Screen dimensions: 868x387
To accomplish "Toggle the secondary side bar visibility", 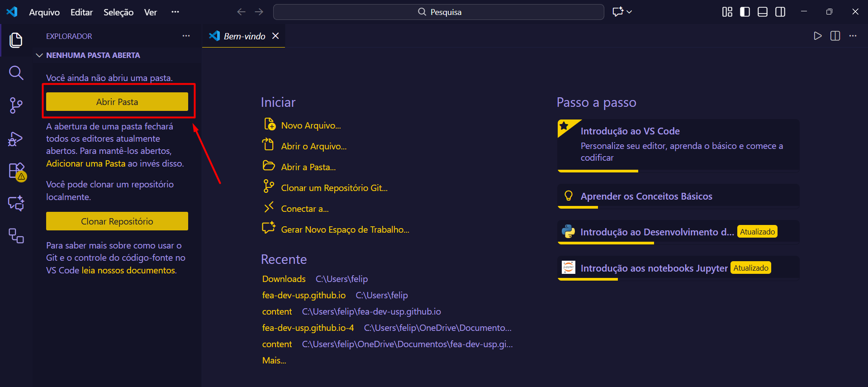I will pyautogui.click(x=780, y=12).
